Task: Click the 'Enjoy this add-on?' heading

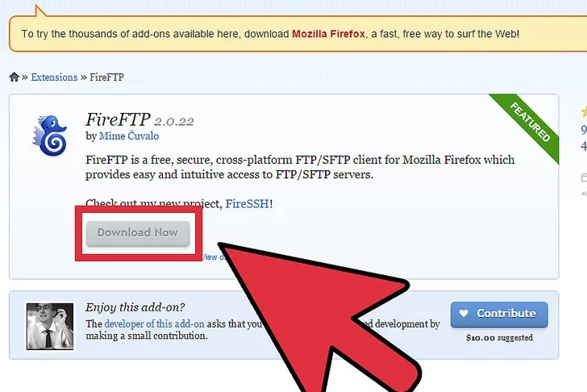Action: (x=135, y=307)
